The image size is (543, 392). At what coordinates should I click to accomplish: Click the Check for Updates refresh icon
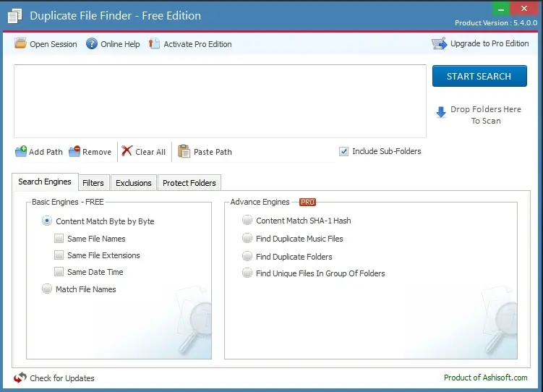pos(20,378)
